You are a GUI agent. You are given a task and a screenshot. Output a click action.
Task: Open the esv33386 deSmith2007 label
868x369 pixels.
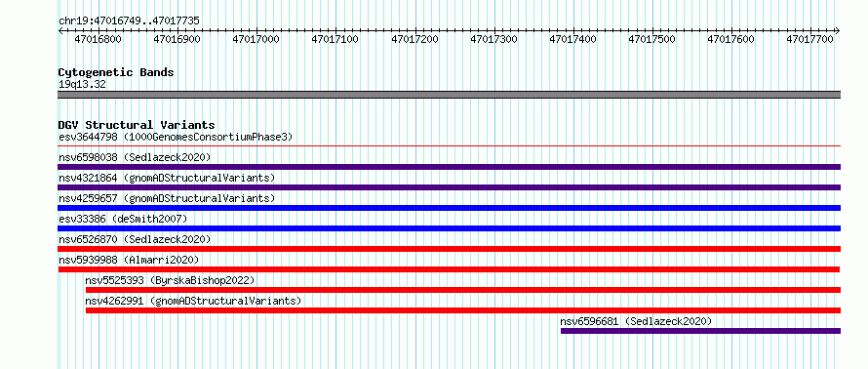pos(123,219)
